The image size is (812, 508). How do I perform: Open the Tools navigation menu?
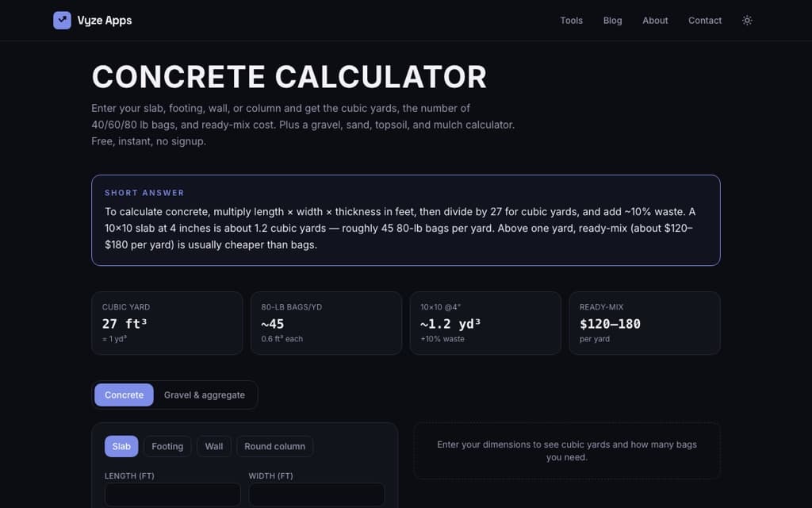[x=571, y=20]
